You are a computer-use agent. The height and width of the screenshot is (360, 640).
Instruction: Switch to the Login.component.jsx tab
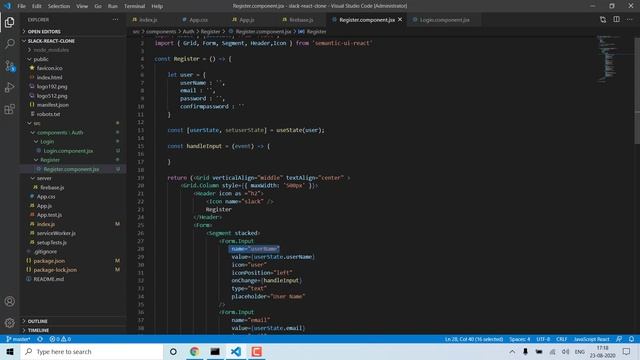(x=444, y=20)
